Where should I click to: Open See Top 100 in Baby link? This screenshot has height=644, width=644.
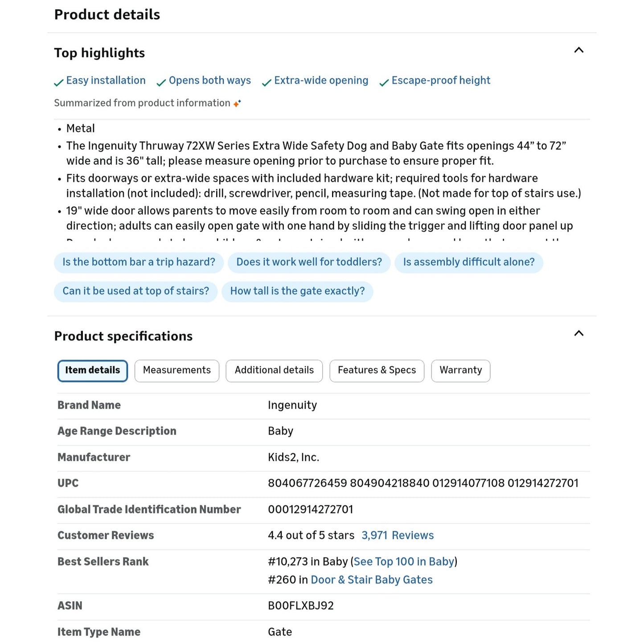(x=404, y=562)
